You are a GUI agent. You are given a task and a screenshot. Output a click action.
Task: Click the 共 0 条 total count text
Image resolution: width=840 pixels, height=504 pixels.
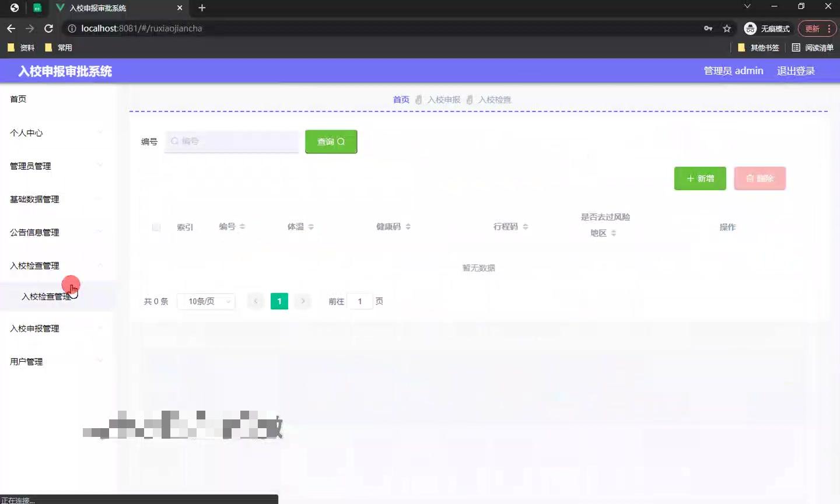click(x=156, y=302)
